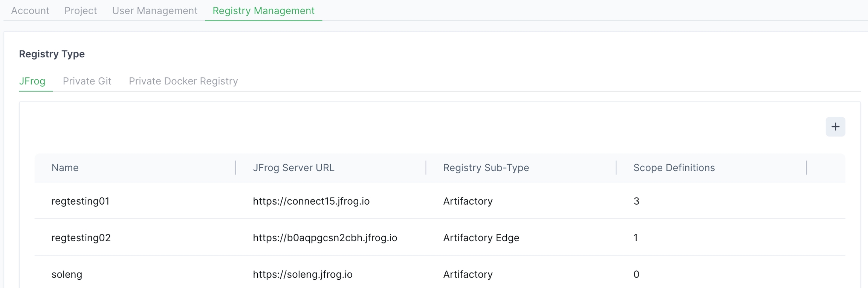Select the soleng registry name

[x=67, y=274]
